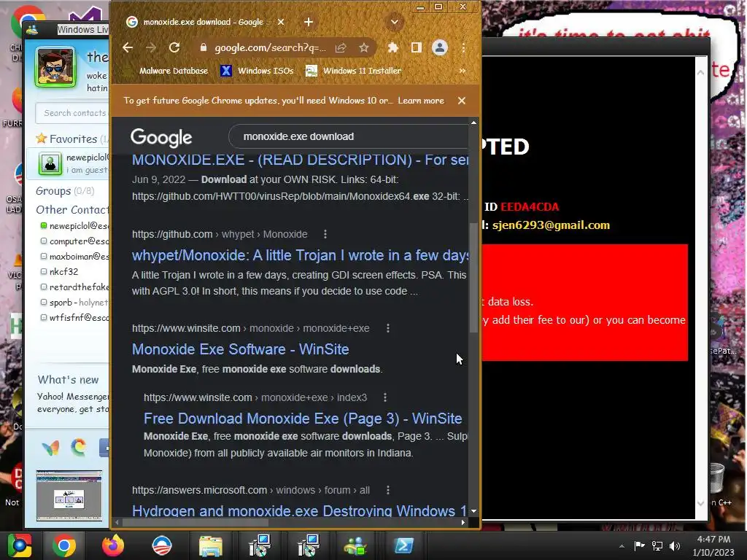Reload the Google search page

(x=174, y=47)
